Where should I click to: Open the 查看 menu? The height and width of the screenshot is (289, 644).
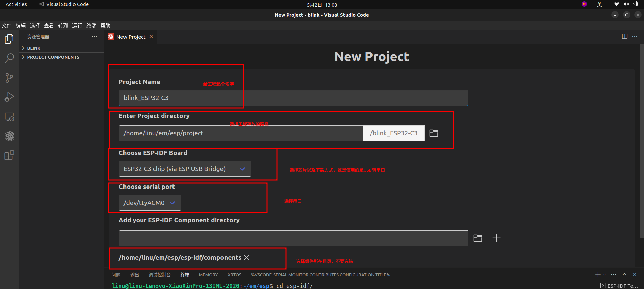point(49,26)
